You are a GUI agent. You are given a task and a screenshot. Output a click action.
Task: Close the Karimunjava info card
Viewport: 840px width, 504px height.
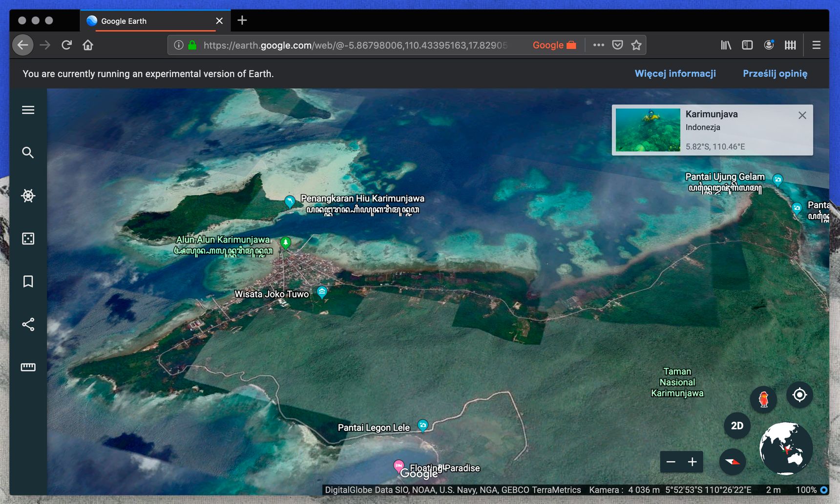(802, 115)
